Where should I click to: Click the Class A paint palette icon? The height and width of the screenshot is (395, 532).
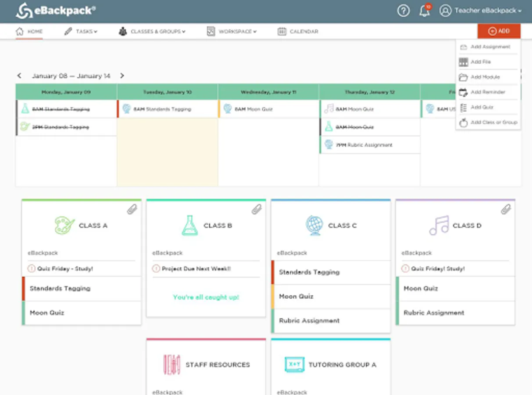click(x=64, y=226)
